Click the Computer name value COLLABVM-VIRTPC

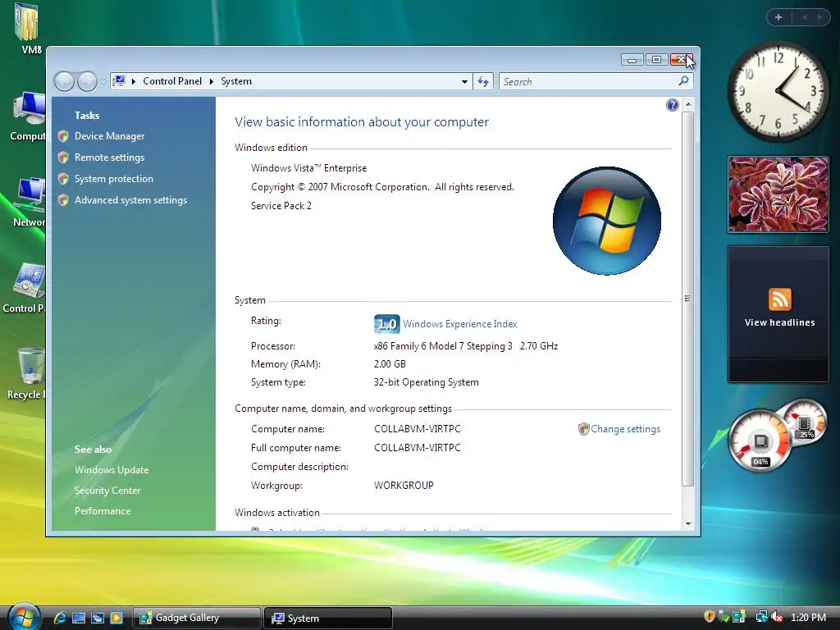click(418, 429)
